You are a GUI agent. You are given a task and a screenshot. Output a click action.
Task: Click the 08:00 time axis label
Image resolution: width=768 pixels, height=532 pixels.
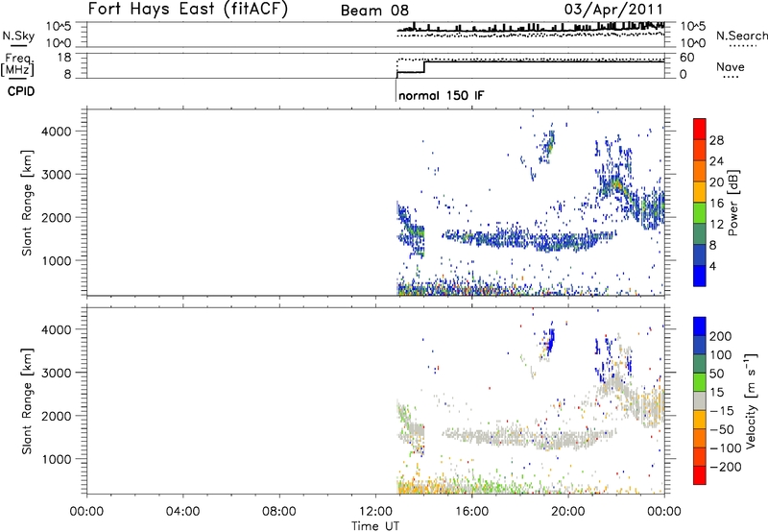click(x=279, y=512)
